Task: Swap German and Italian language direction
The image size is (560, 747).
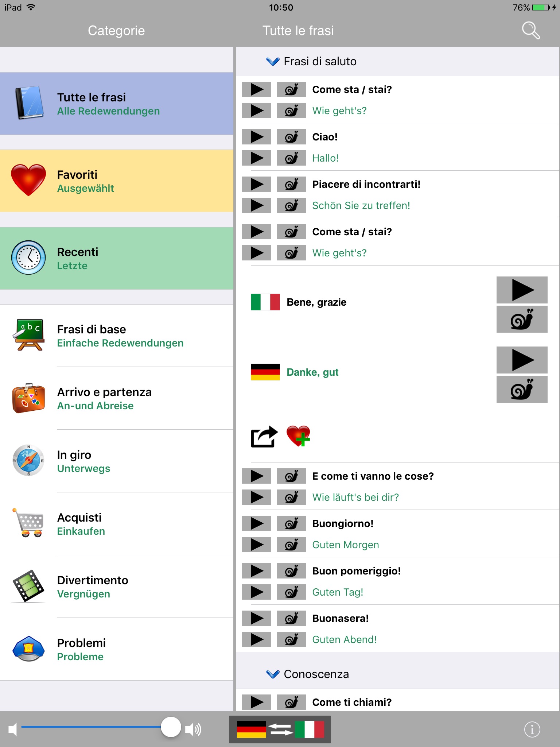Action: pyautogui.click(x=280, y=729)
